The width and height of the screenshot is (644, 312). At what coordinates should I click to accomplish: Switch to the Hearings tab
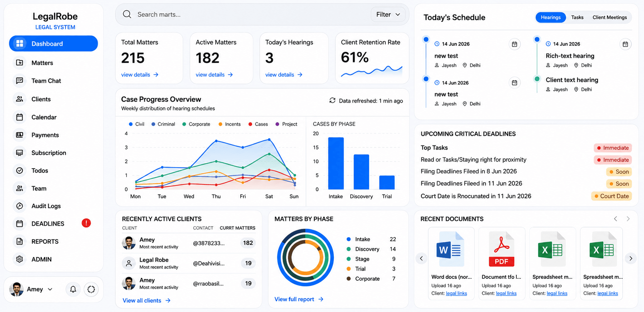pyautogui.click(x=550, y=17)
